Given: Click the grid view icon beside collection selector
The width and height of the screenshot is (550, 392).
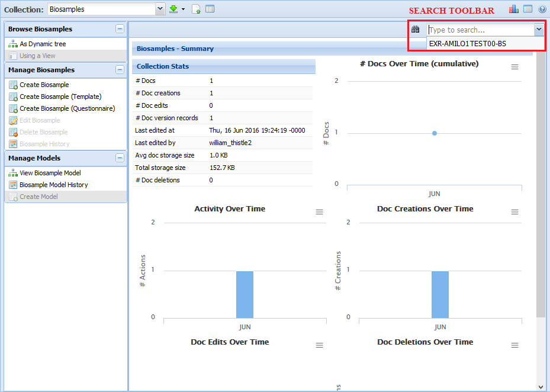Looking at the screenshot, I should click(210, 9).
